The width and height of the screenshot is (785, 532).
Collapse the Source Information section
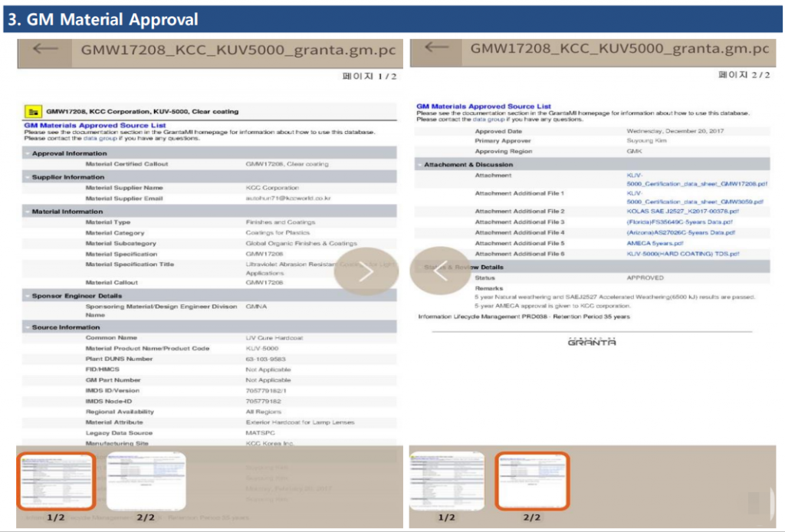pos(27,327)
